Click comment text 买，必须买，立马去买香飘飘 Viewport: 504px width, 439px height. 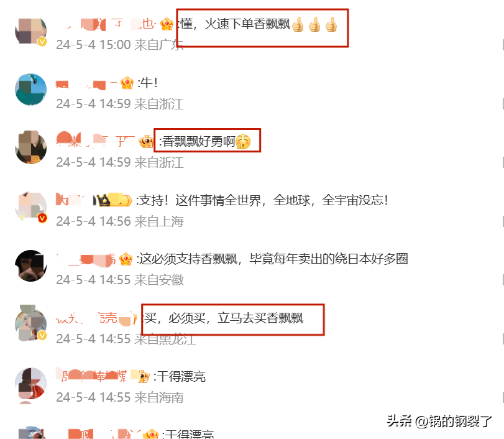coord(223,318)
